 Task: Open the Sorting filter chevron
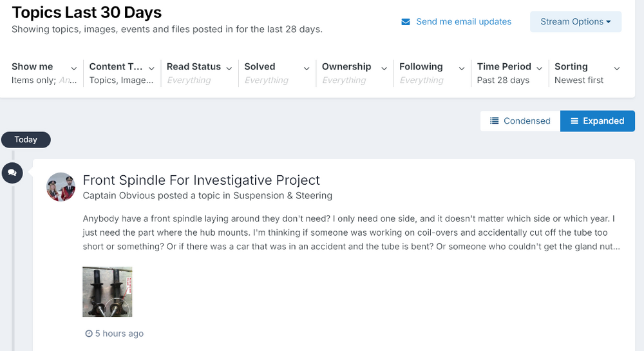point(617,68)
